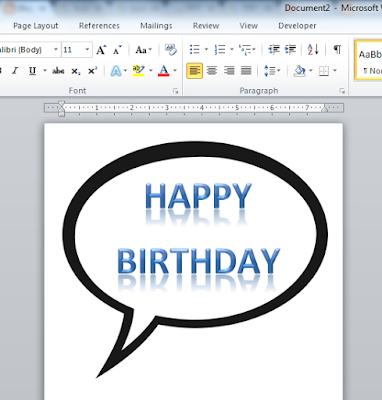382x400 pixels.
Task: Decrease paragraph indent
Action: coord(274,50)
